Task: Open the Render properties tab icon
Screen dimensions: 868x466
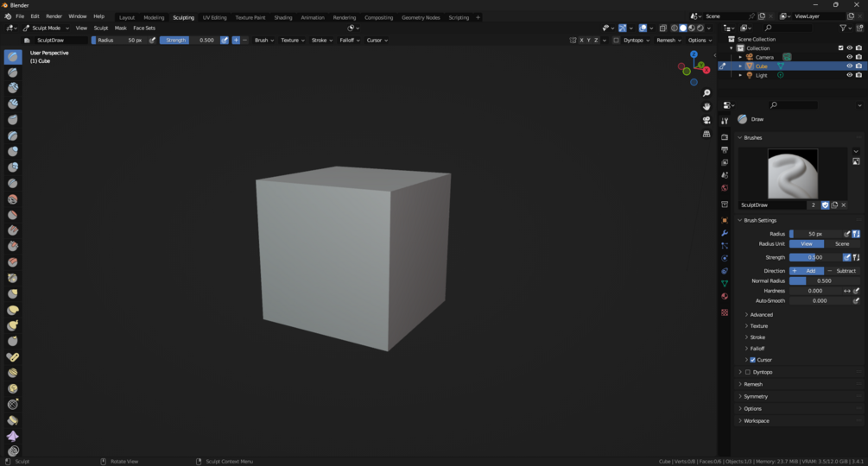Action: click(725, 136)
